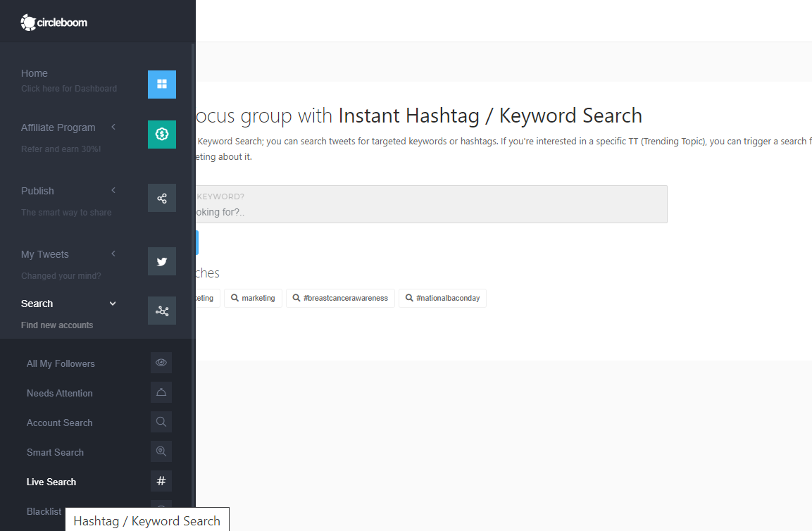Click the Search network nodes icon

point(162,311)
